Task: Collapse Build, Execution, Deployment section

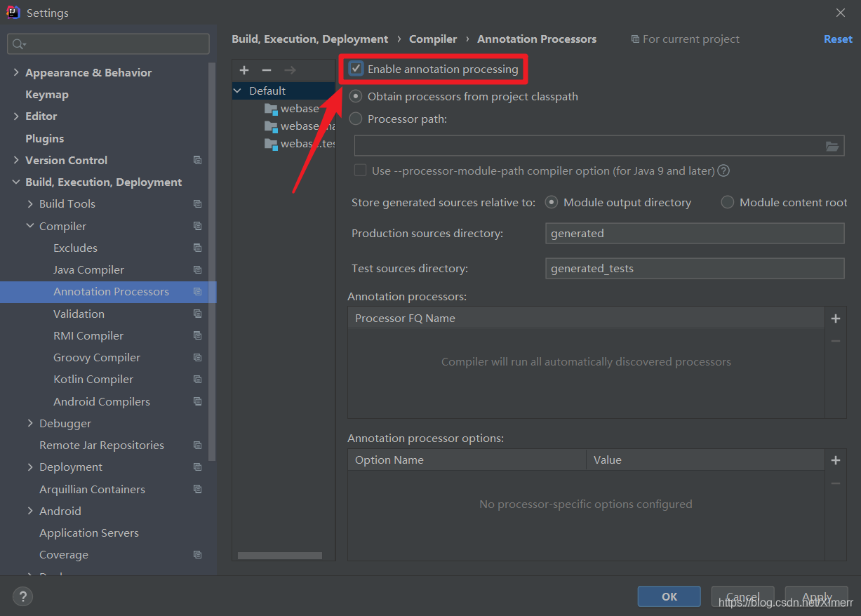Action: 16,182
